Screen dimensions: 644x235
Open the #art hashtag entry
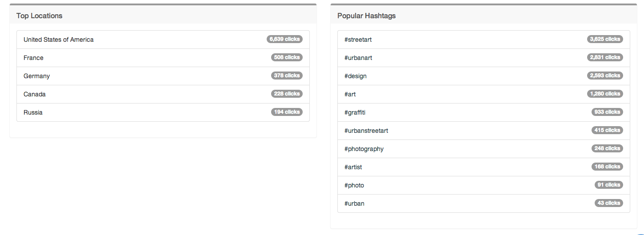tap(350, 94)
